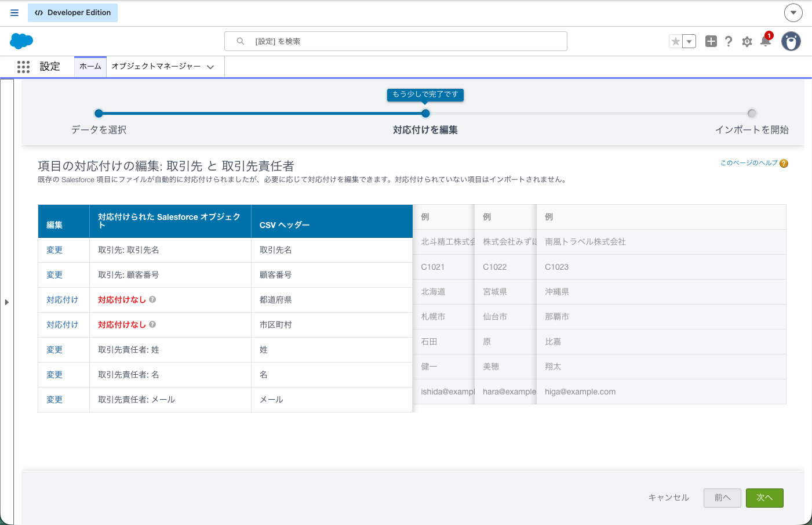Click info icon in 市区町村 unmapped row
Viewport: 812px width, 525px height.
152,324
